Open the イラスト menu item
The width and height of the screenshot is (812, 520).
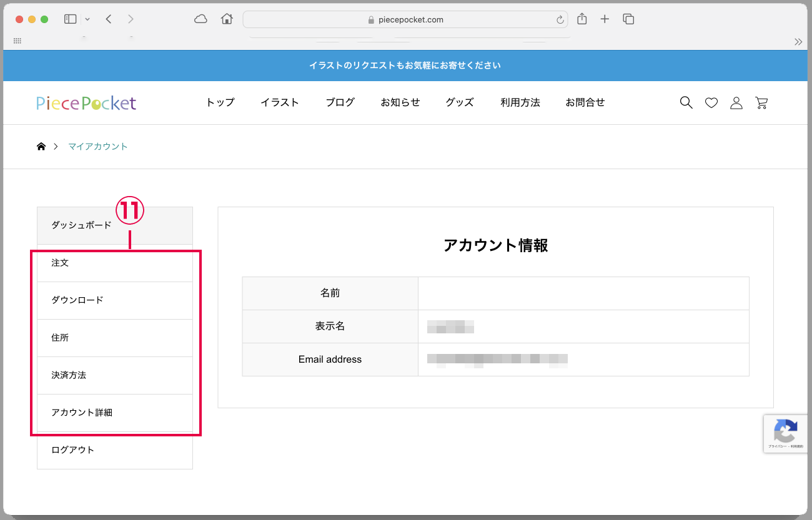click(x=280, y=102)
